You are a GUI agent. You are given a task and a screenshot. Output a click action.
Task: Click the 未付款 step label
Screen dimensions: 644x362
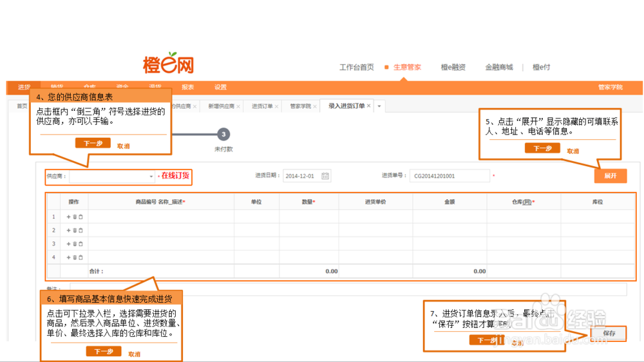(223, 149)
